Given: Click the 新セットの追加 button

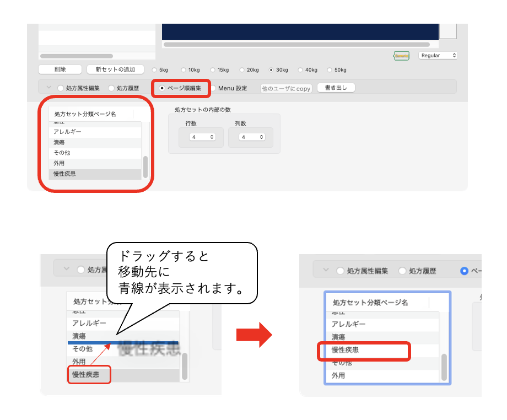Looking at the screenshot, I should (x=115, y=69).
